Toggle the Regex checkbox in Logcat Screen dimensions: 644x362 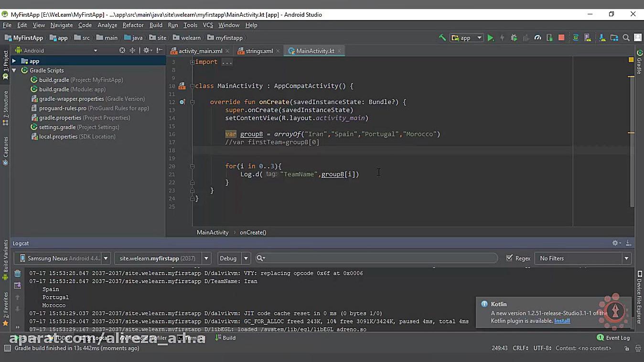509,258
